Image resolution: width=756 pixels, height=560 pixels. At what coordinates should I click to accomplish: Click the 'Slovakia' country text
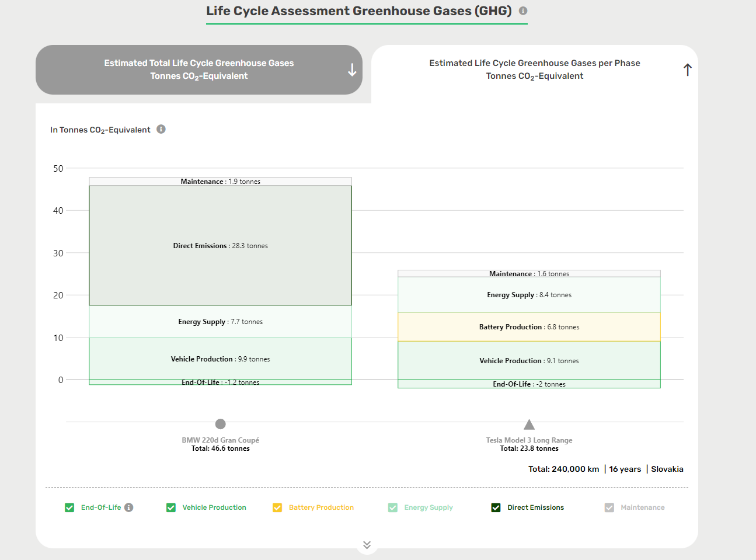[x=667, y=469]
